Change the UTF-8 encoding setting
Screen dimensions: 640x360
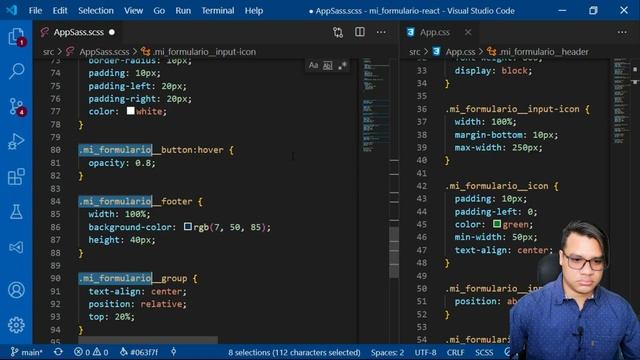[425, 352]
